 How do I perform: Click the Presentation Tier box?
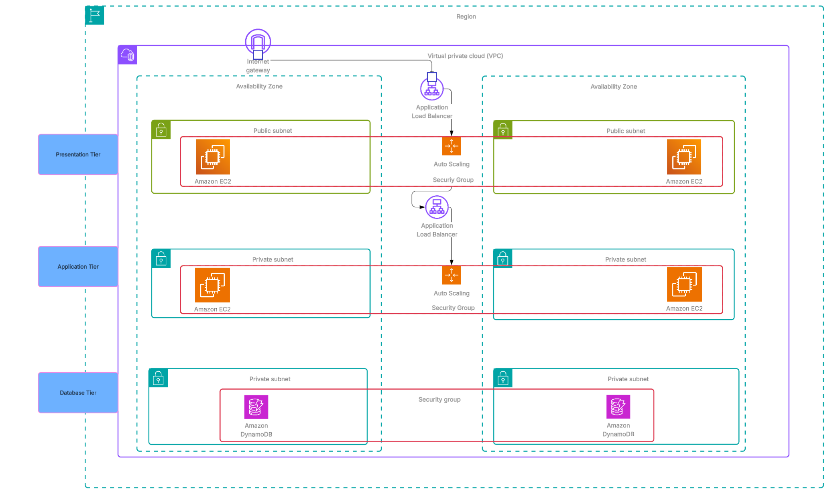78,154
